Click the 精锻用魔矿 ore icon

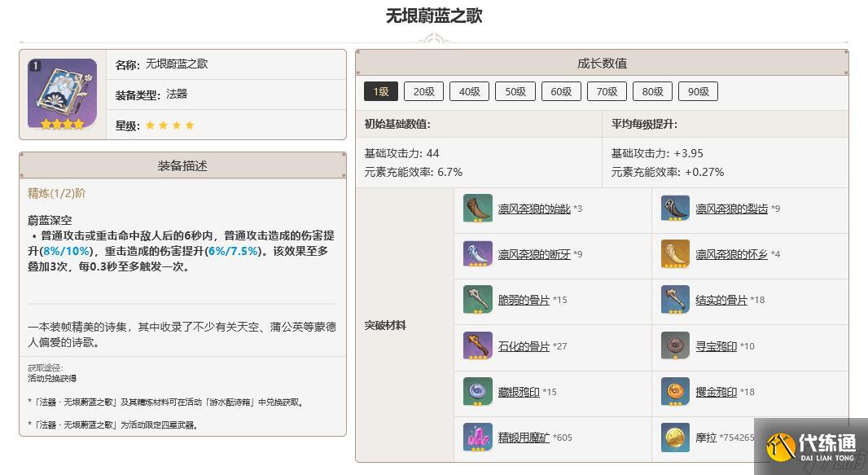(x=478, y=438)
